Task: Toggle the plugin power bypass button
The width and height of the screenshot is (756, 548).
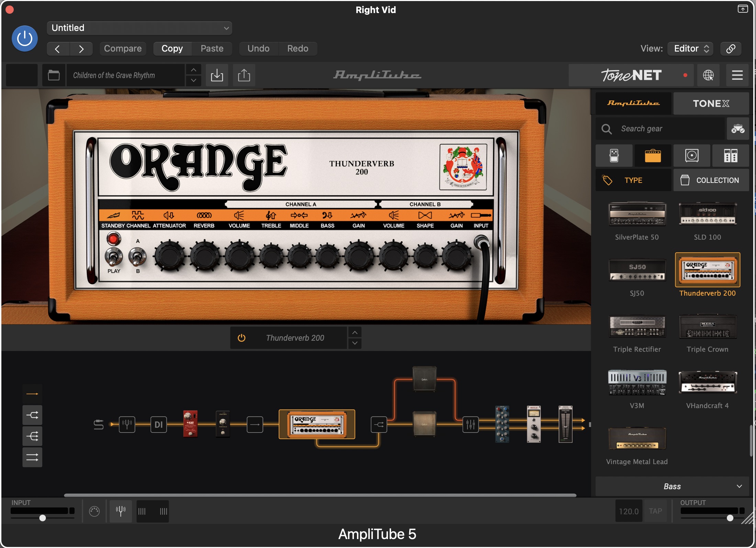Action: tap(25, 39)
